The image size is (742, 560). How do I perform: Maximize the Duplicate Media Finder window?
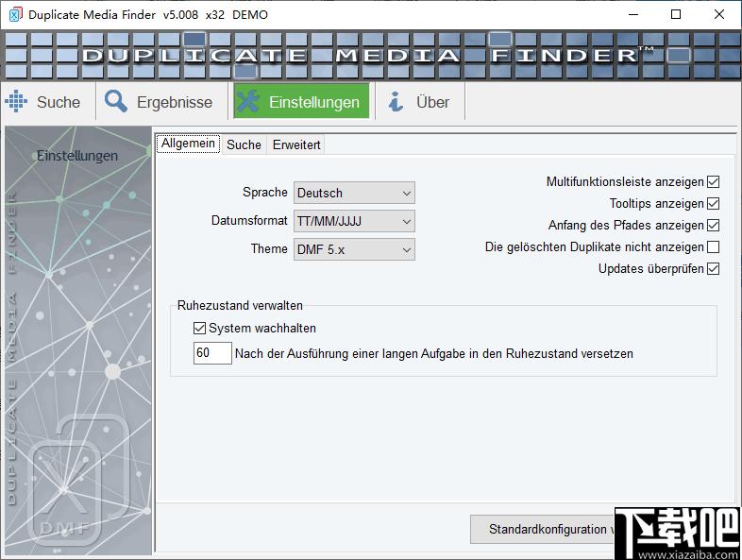[676, 14]
